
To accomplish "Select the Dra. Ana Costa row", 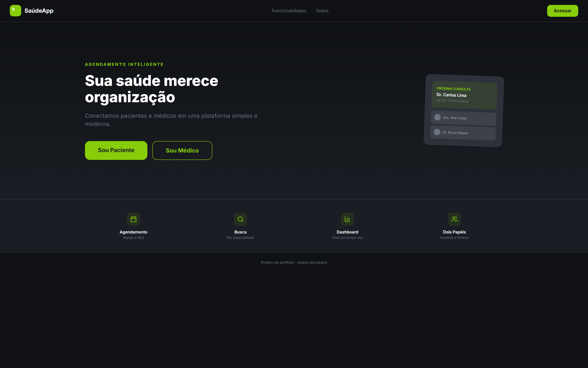I will click(x=463, y=118).
